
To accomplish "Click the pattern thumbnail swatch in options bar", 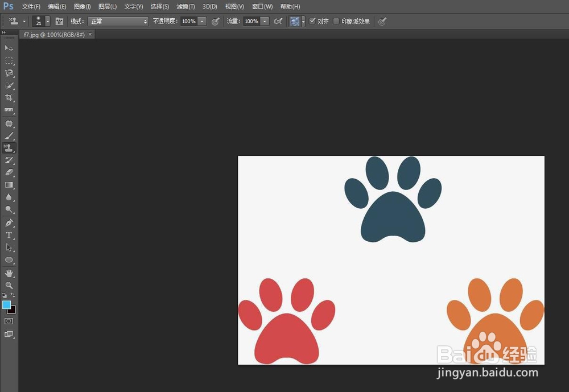I will point(294,22).
